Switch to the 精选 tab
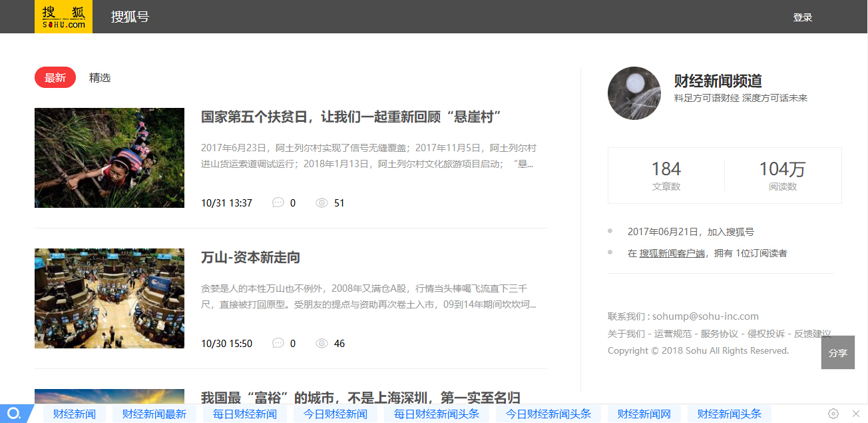The width and height of the screenshot is (868, 423). tap(100, 78)
